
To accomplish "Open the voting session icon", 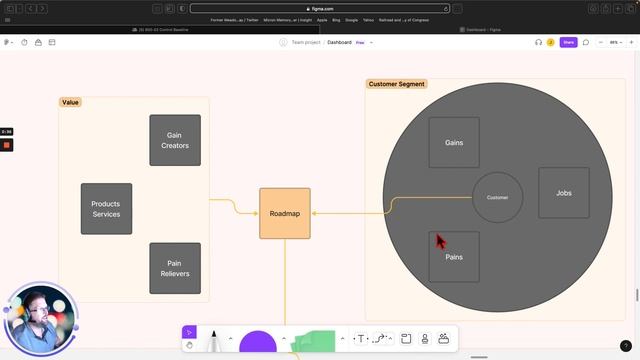I will 38,42.
